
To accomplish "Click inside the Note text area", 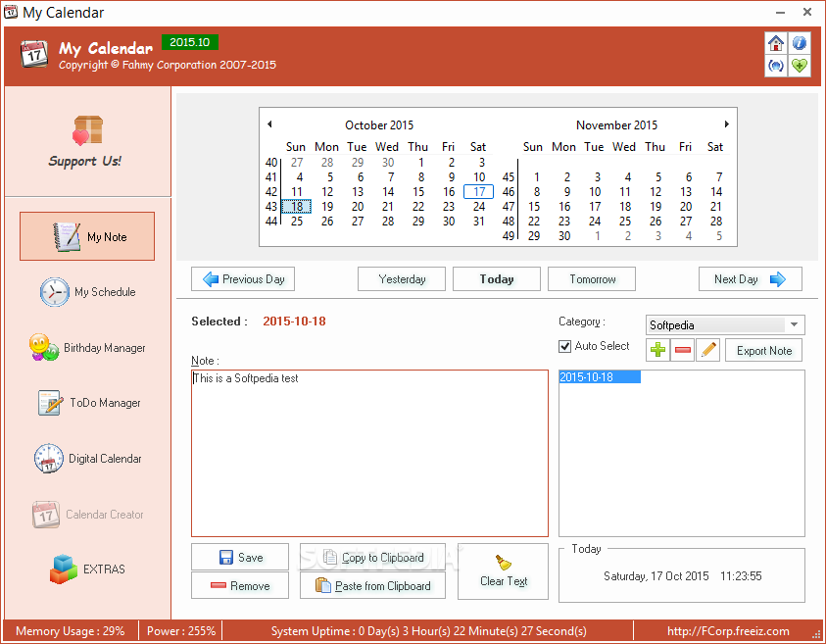I will [x=369, y=453].
